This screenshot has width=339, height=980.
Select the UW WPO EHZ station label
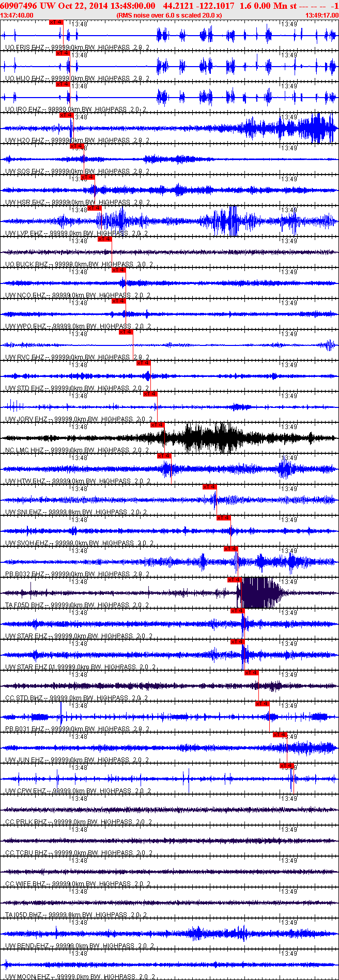click(x=78, y=326)
